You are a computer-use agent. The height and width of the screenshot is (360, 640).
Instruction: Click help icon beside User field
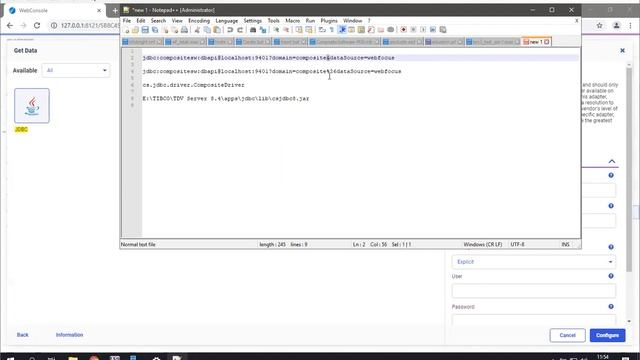click(611, 276)
